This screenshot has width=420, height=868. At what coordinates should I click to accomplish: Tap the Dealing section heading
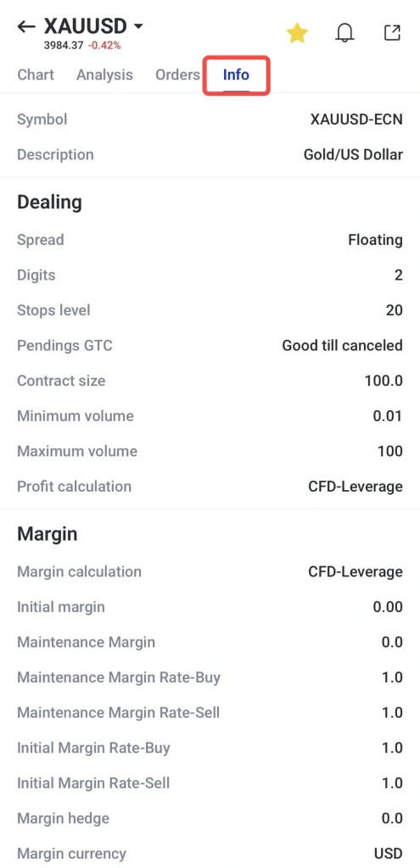point(50,203)
